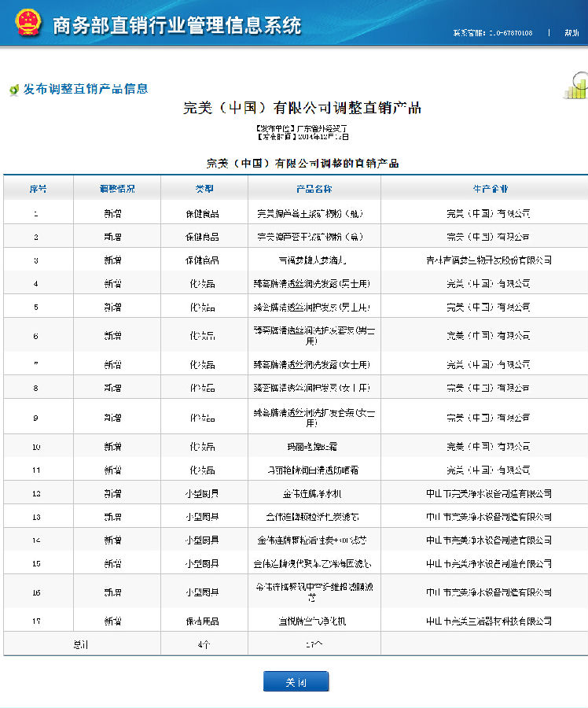Click the table caption 完美（中国）有限公司调整的直销产品
This screenshot has height=708, width=588.
coord(303,164)
